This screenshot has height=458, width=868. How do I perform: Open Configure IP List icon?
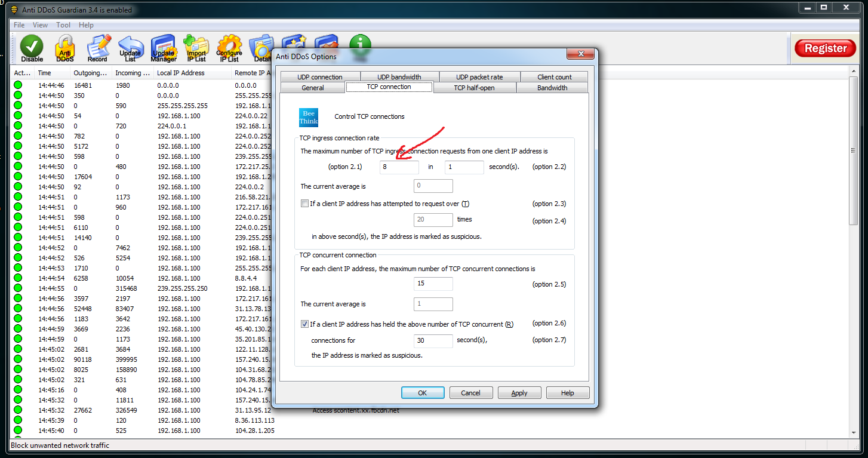click(x=229, y=48)
